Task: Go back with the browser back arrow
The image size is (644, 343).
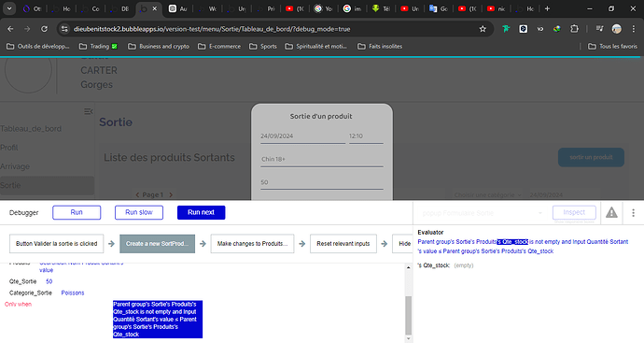Action: 10,29
